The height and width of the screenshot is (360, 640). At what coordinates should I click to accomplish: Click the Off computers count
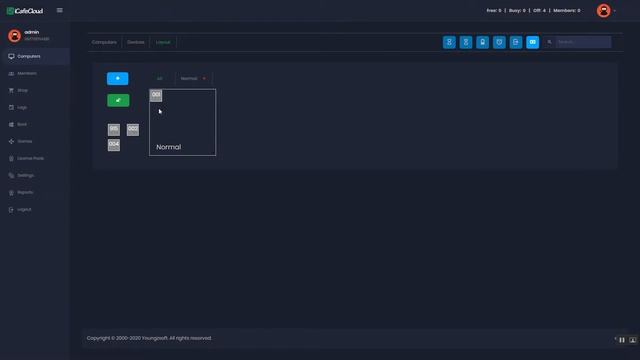point(539,11)
